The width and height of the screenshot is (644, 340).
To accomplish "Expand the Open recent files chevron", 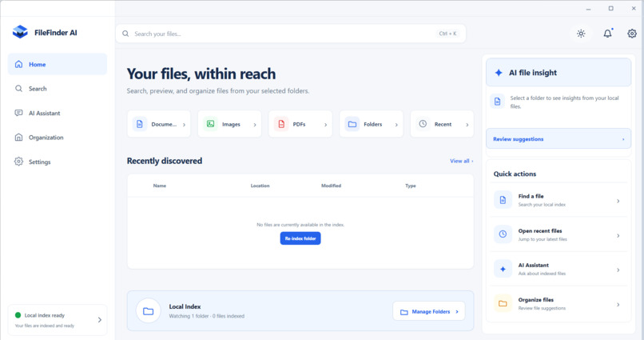I will pyautogui.click(x=618, y=235).
